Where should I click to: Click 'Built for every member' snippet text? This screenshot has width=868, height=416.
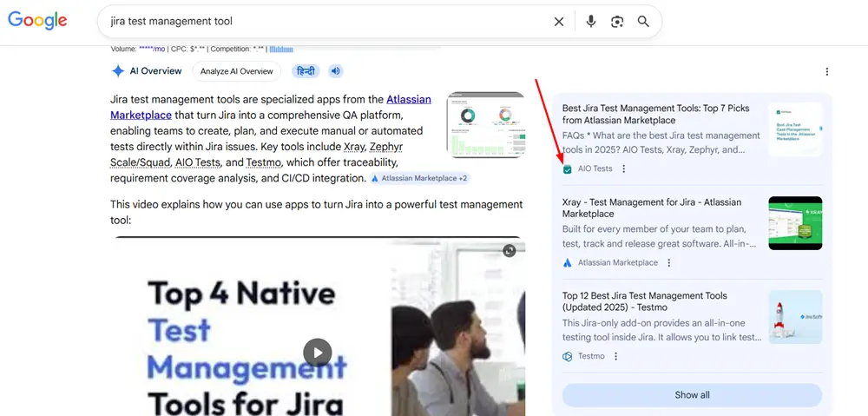(x=660, y=236)
